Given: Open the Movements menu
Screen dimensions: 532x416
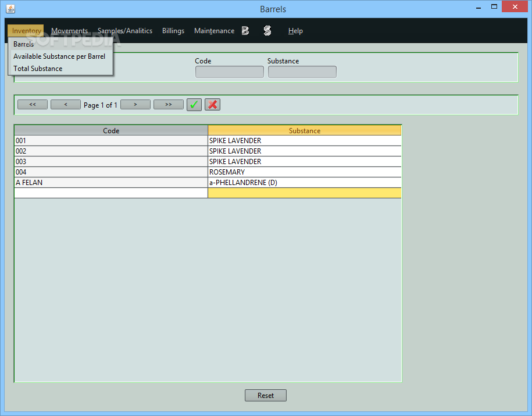Looking at the screenshot, I should [x=69, y=31].
